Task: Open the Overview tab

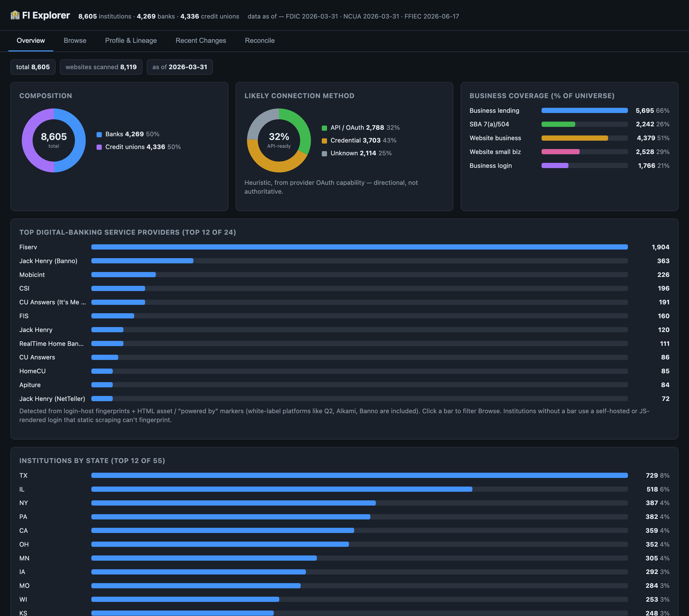Action: coord(31,41)
